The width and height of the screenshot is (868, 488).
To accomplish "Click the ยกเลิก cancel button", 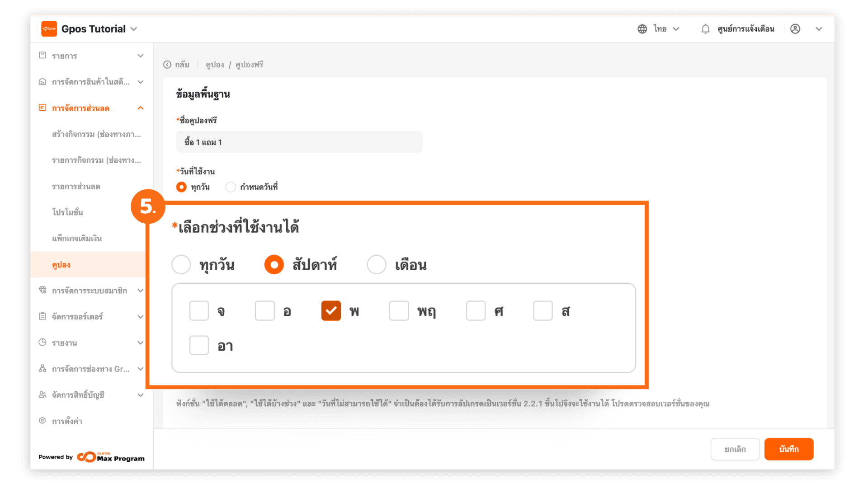I will tap(735, 449).
